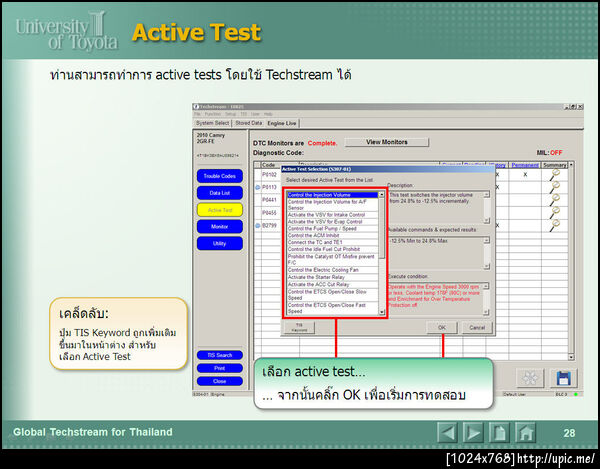The image size is (600, 469).
Task: Click the Summary column header
Action: point(554,165)
